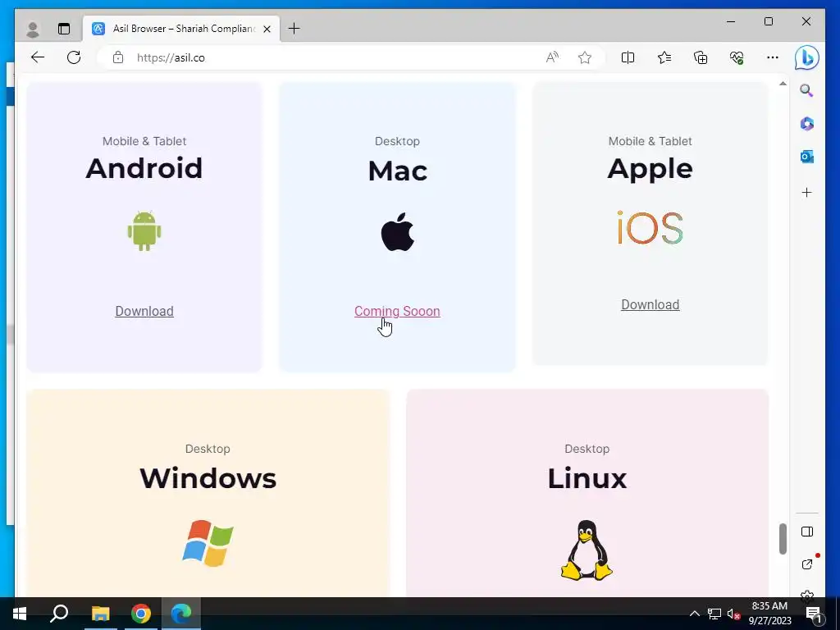Click the Android Download link

144,311
